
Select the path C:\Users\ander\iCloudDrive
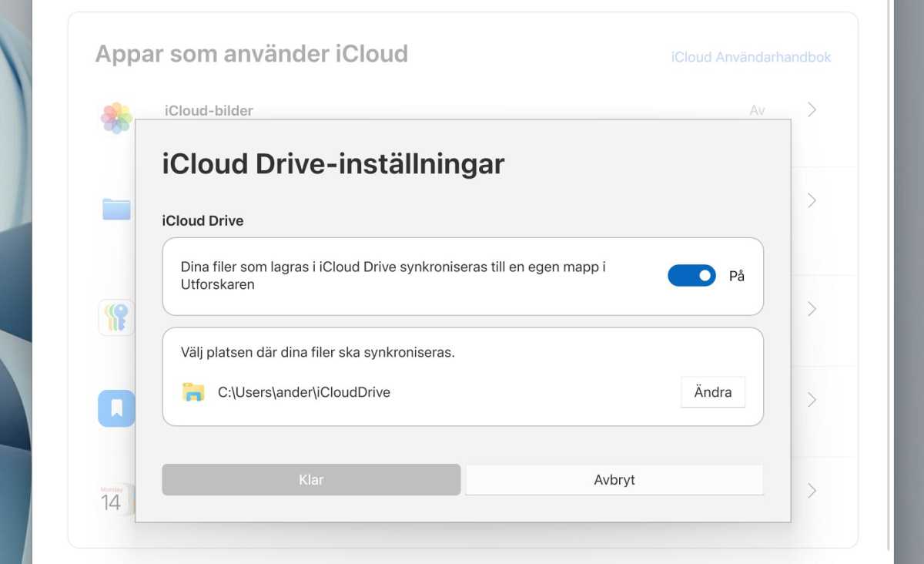point(304,391)
